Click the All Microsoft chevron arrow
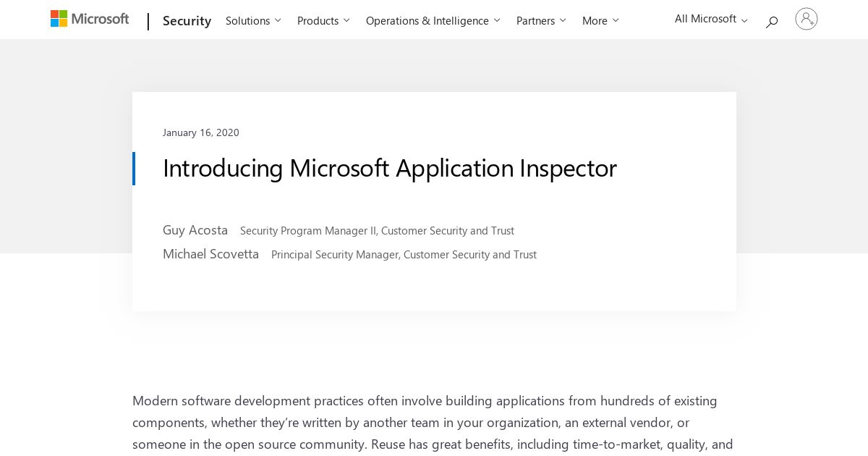Image resolution: width=868 pixels, height=456 pixels. [744, 21]
